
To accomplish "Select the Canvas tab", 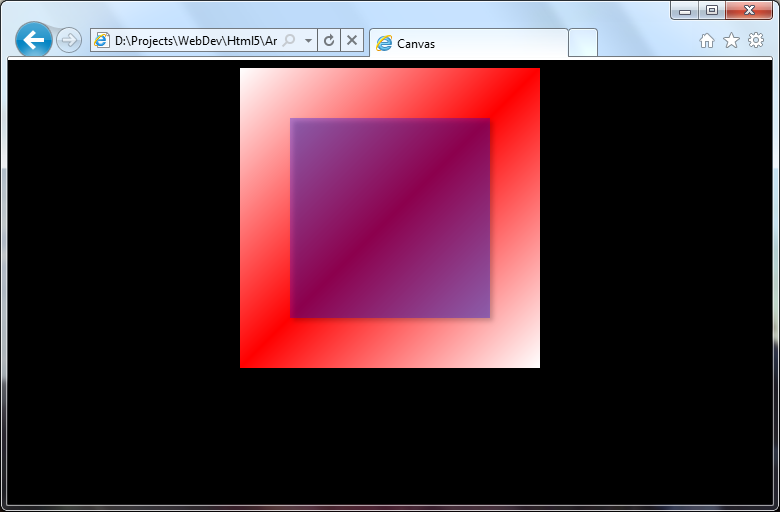I will (x=469, y=43).
